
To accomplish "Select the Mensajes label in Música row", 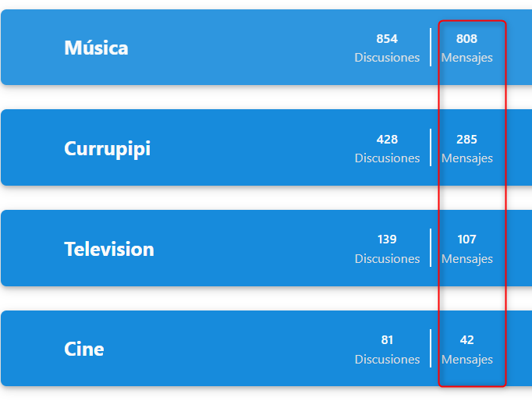I will click(x=466, y=58).
